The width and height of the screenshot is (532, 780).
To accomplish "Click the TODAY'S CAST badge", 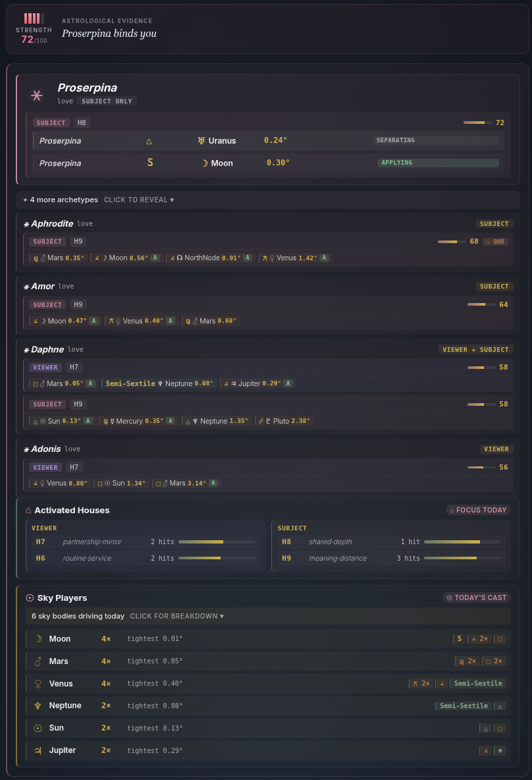I will (x=476, y=598).
